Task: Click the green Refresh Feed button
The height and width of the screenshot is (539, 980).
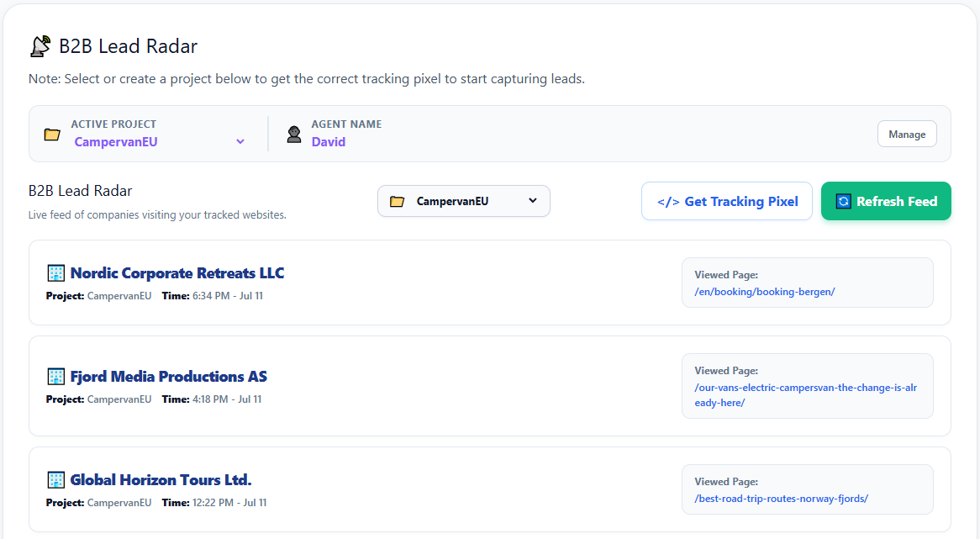Action: (886, 201)
